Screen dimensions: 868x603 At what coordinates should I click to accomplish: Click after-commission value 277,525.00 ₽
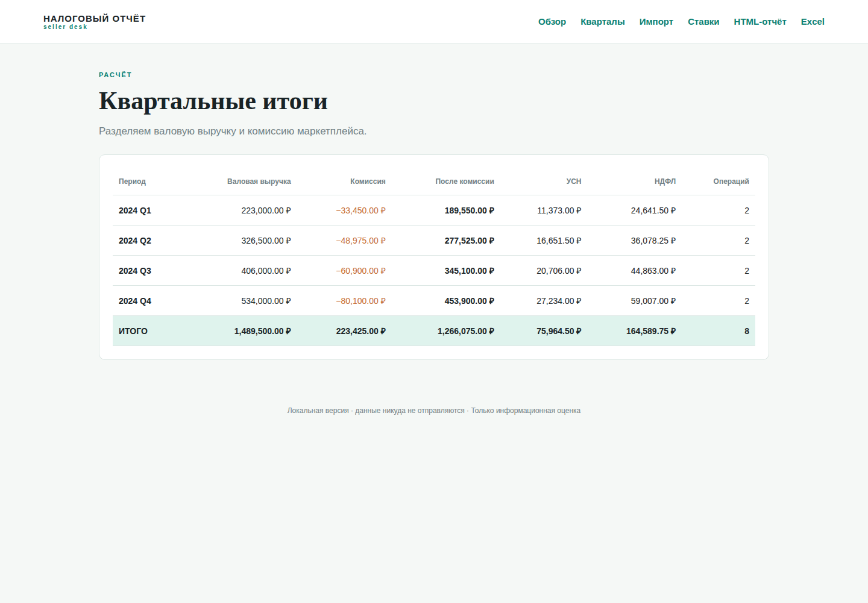coord(469,241)
